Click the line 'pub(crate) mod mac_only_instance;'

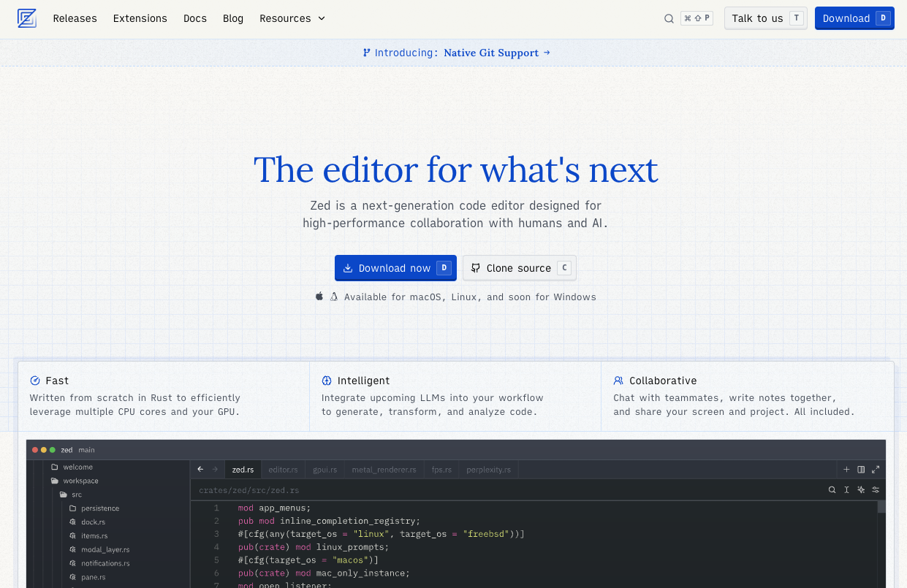pos(324,573)
